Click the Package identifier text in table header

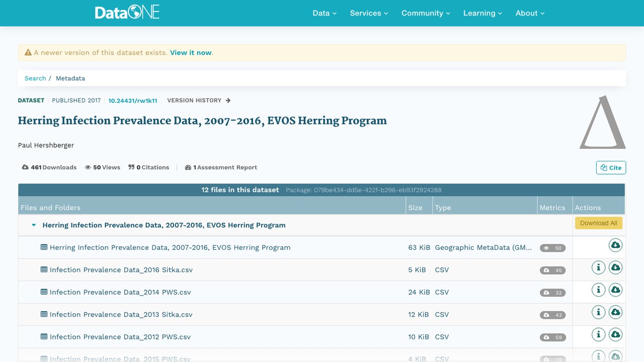click(364, 190)
